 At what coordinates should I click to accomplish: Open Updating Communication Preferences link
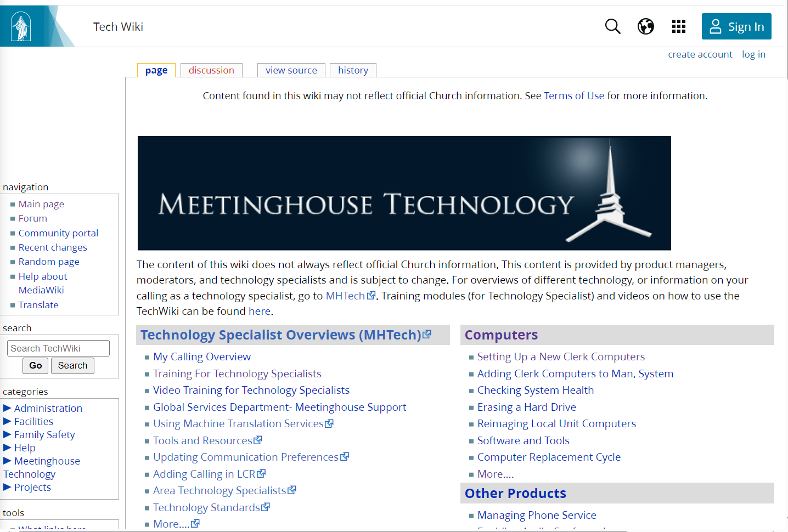click(251, 457)
